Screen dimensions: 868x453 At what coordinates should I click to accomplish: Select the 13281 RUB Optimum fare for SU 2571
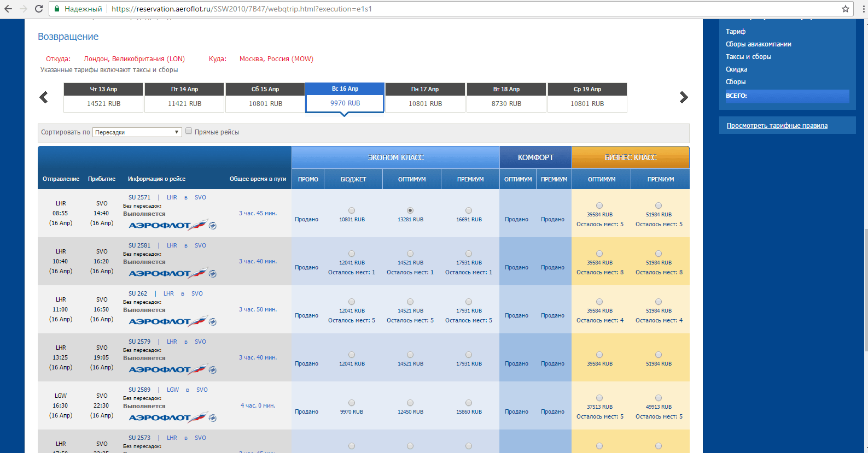(x=410, y=210)
